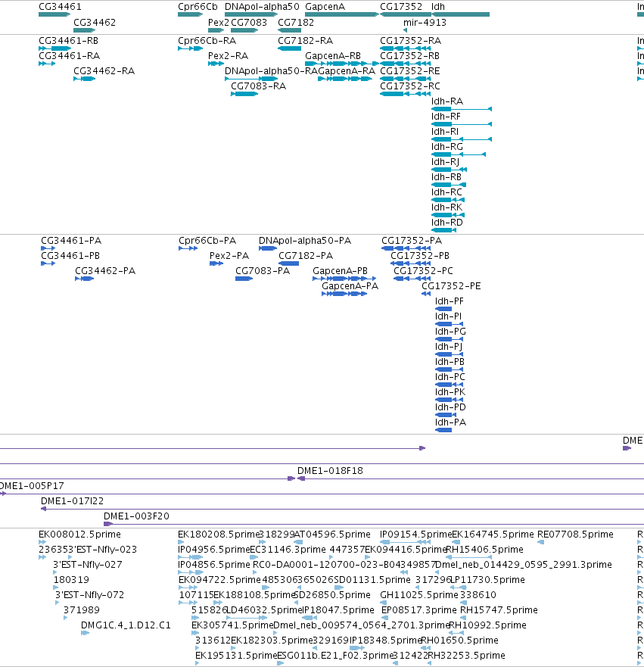This screenshot has height=667, width=644.
Task: Open the CG34462-RA transcript
Action: tap(84, 79)
